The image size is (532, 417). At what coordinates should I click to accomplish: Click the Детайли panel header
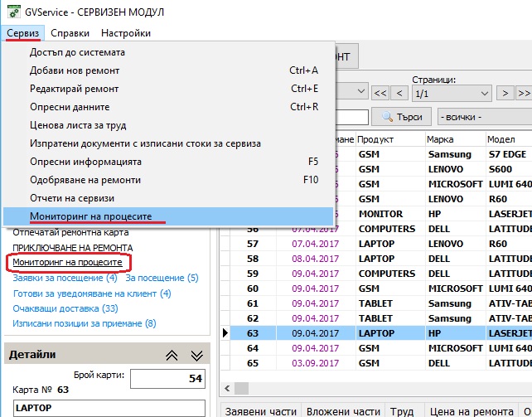click(x=107, y=353)
